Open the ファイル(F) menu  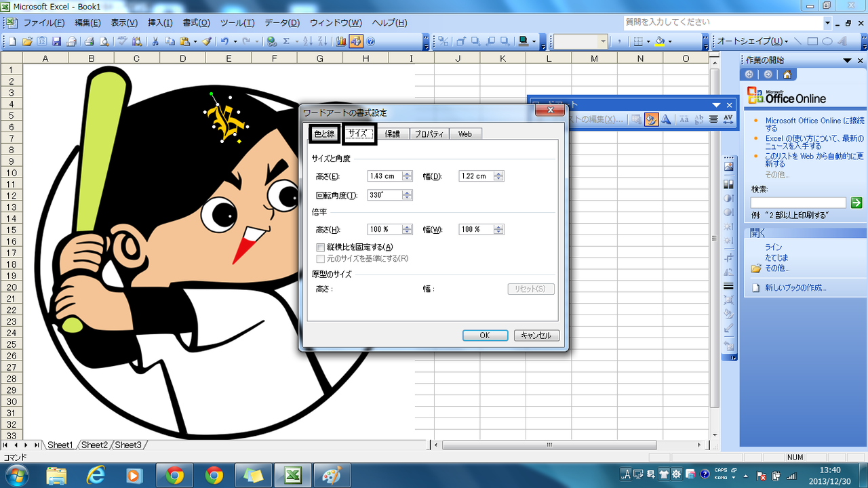click(x=43, y=22)
